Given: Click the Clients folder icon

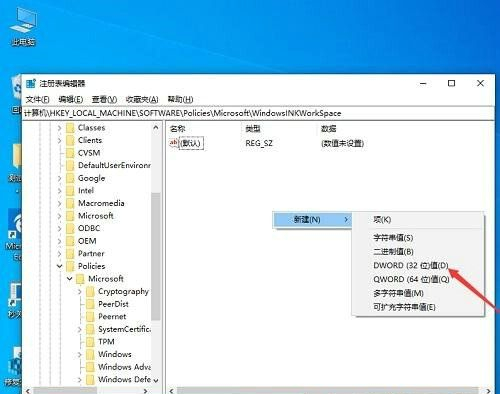Looking at the screenshot, I should click(70, 140).
